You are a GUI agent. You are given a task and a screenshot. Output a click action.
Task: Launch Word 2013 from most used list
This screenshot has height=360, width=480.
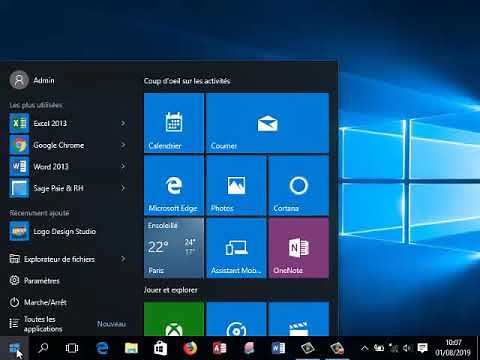click(68, 166)
